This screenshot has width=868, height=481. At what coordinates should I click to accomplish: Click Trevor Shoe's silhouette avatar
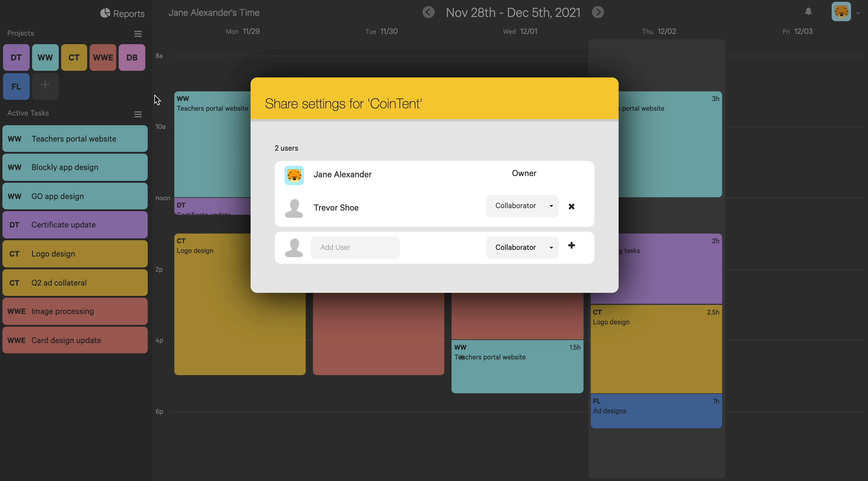coord(294,208)
